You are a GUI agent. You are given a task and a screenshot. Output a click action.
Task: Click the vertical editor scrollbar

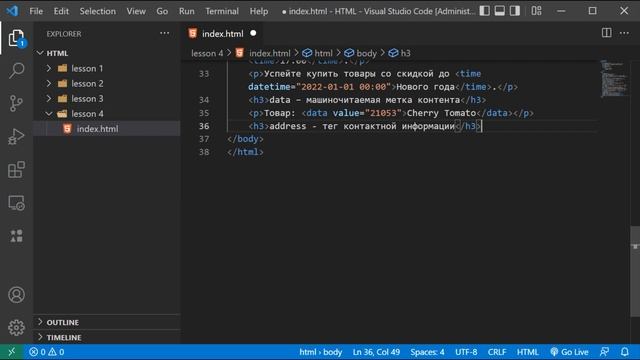point(635,271)
